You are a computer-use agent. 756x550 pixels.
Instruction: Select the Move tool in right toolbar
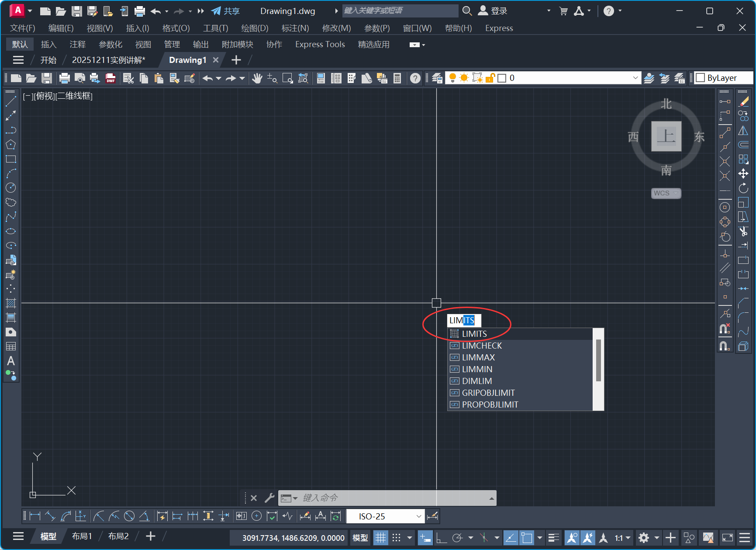tap(743, 174)
